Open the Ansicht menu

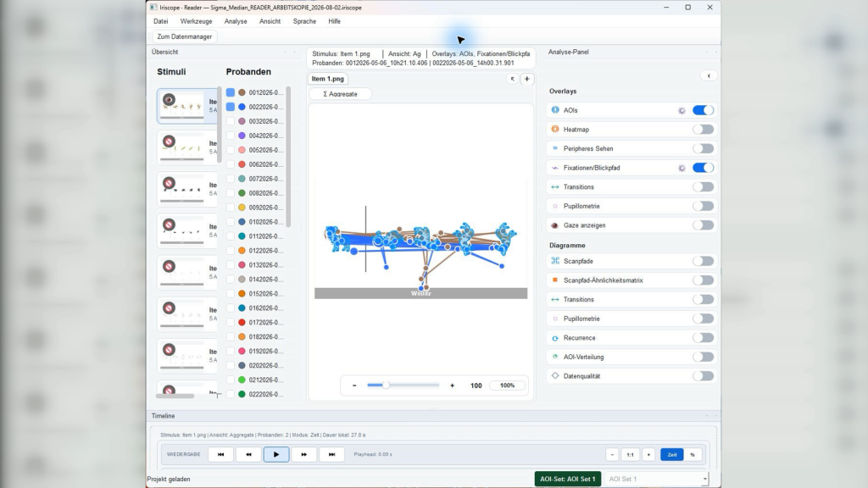click(x=270, y=21)
